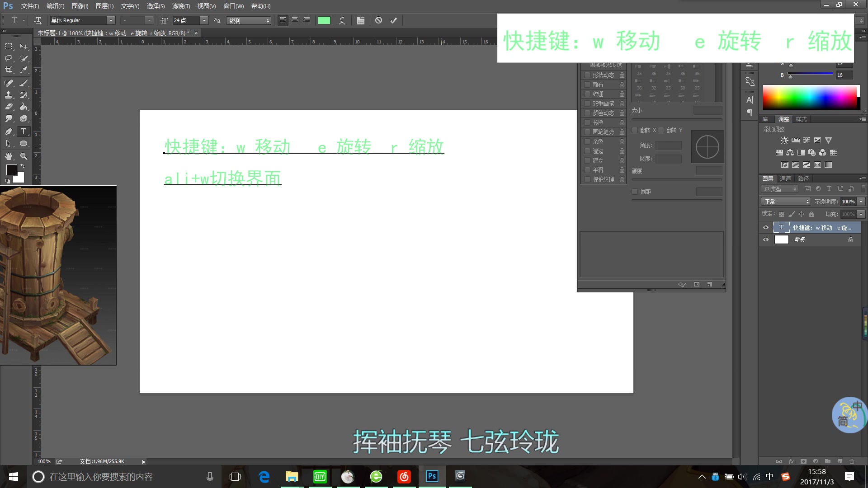
Task: Cancel current text edits icon
Action: pos(378,20)
